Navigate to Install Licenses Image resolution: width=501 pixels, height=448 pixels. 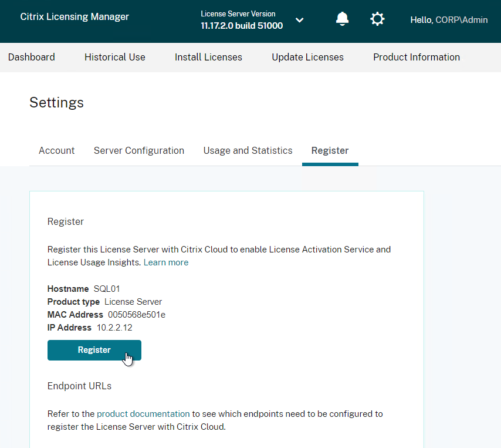208,57
